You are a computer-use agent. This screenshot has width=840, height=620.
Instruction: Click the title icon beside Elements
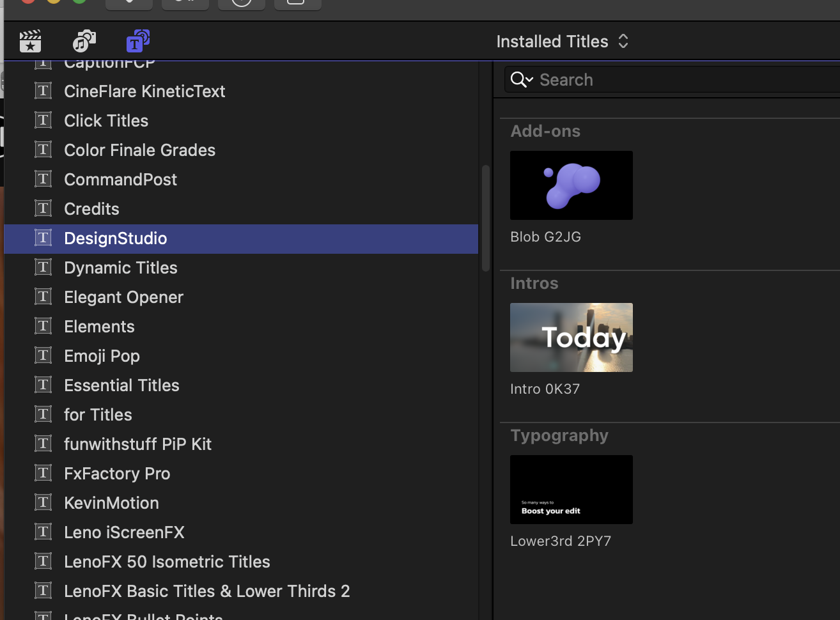pos(43,327)
